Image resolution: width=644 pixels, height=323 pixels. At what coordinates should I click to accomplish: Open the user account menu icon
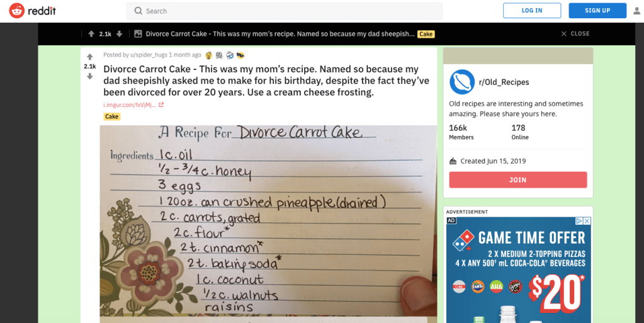[636, 11]
